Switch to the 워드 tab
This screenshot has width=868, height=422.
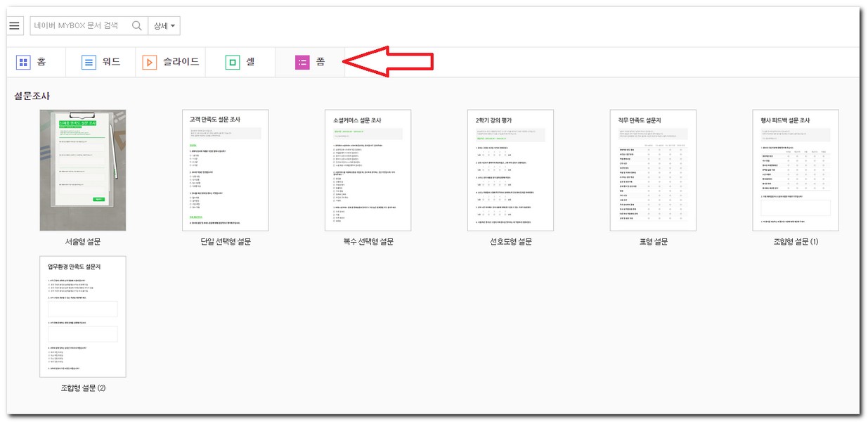click(111, 62)
